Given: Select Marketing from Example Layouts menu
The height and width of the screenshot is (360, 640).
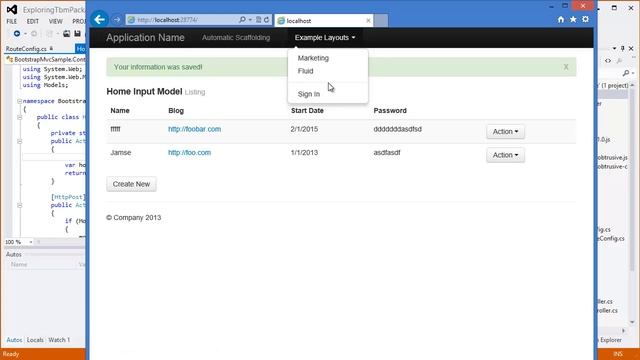Looking at the screenshot, I should click(x=313, y=58).
